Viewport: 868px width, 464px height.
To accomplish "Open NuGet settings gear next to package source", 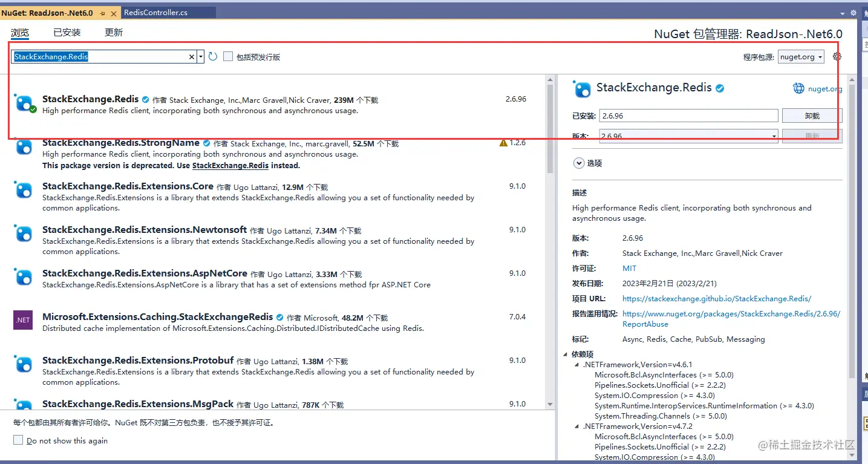I will coord(837,56).
